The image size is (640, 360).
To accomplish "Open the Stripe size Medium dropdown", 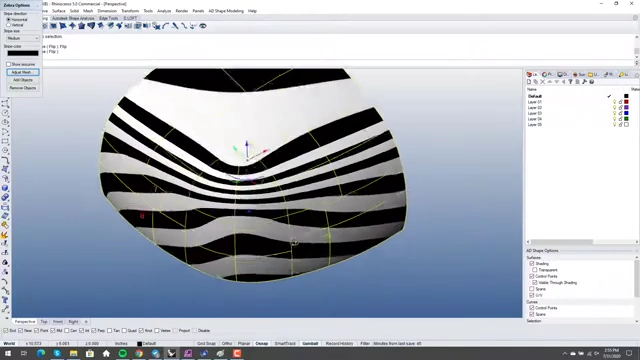I will (22, 38).
